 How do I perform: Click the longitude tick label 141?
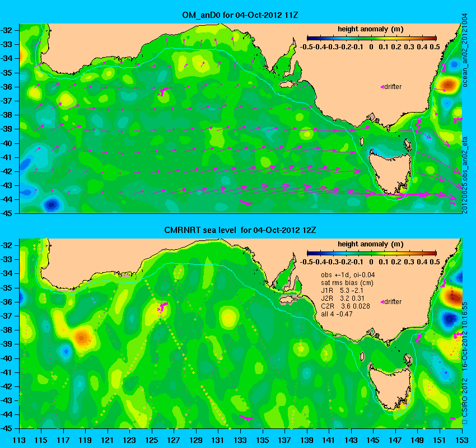(329, 440)
